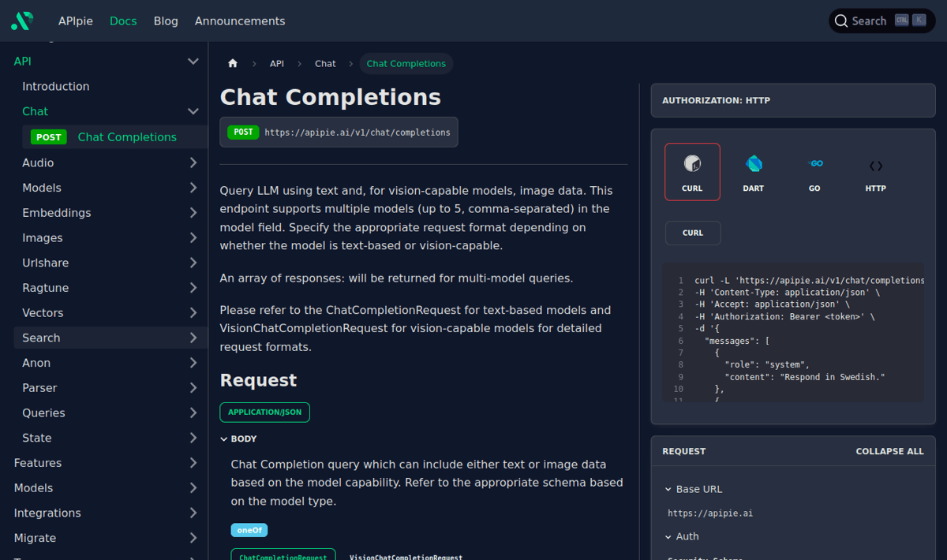Screen dimensions: 947x560
Task: Open the Docs menu item
Action: click(x=123, y=21)
